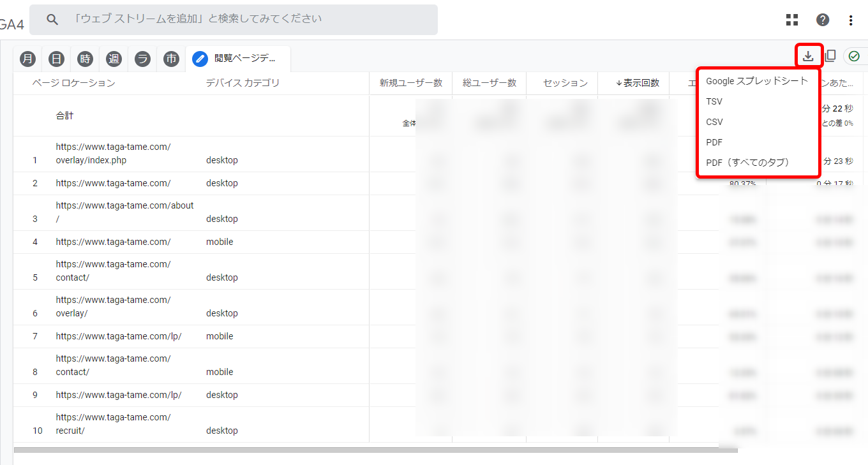
Task: Switch to the 週 tab
Action: coord(114,59)
